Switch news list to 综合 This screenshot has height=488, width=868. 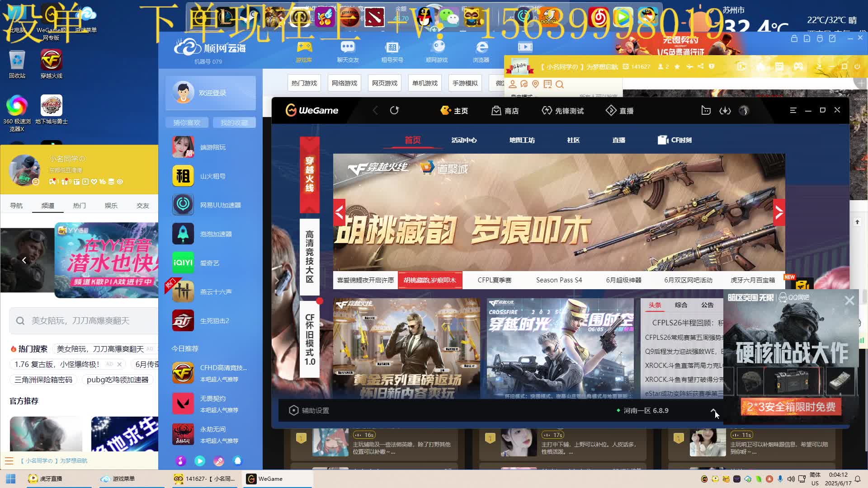[681, 305]
